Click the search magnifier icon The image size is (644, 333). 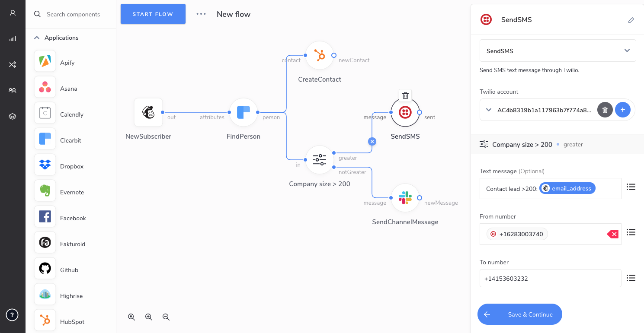coord(38,14)
